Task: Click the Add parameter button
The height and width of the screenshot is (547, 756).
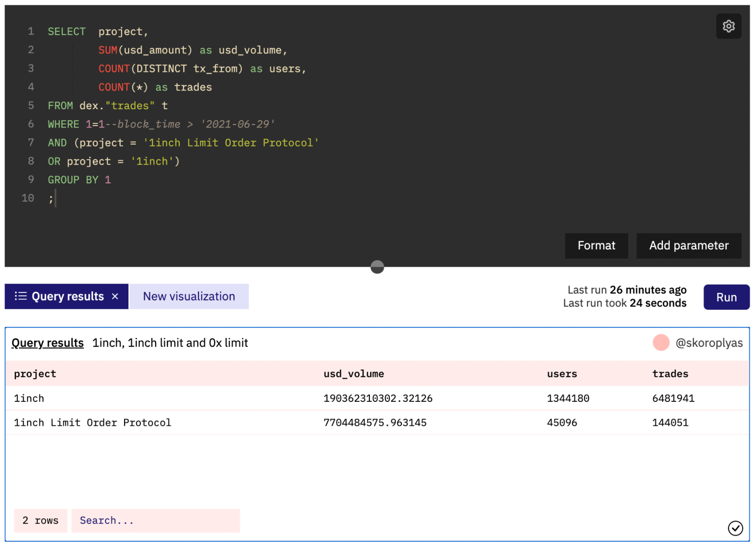Action: [x=688, y=245]
